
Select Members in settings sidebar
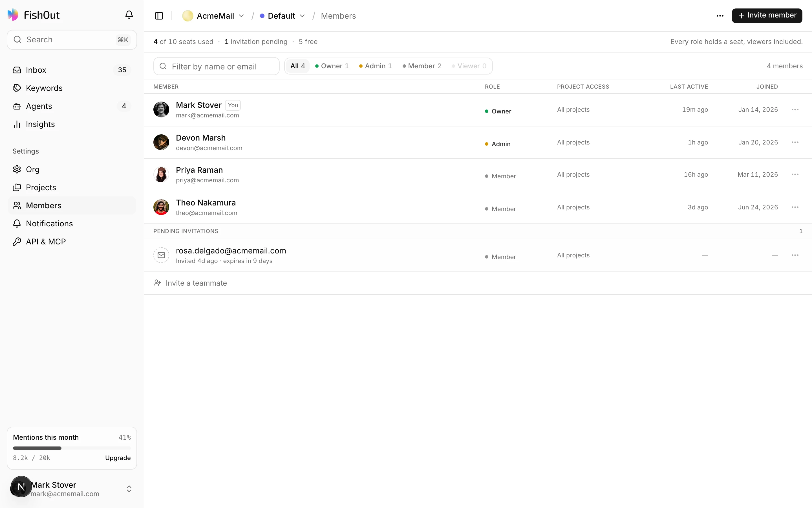(72, 206)
